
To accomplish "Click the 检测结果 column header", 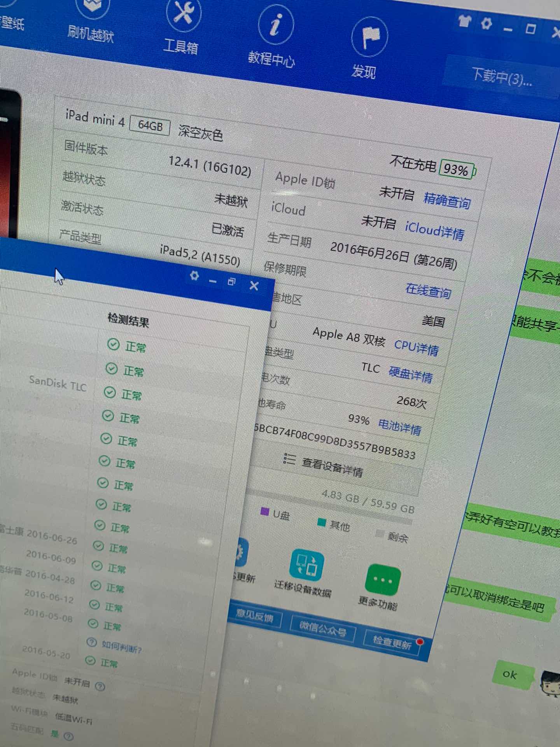I will point(128,320).
